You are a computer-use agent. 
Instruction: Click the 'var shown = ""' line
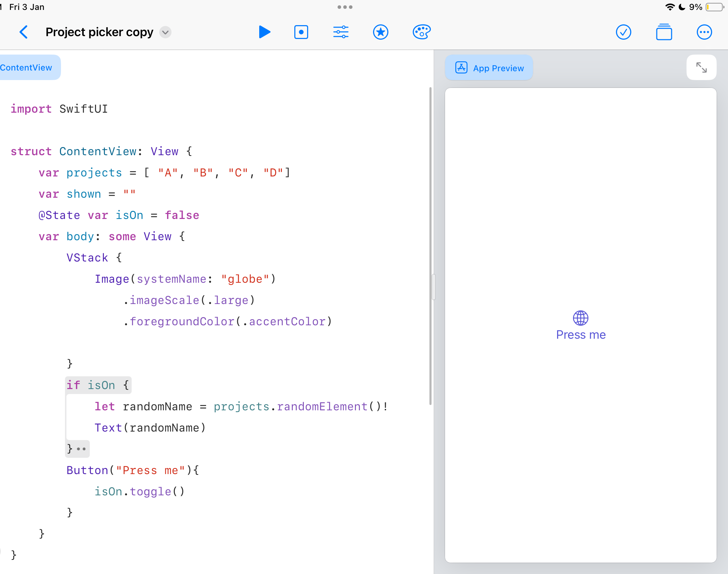[x=87, y=194]
